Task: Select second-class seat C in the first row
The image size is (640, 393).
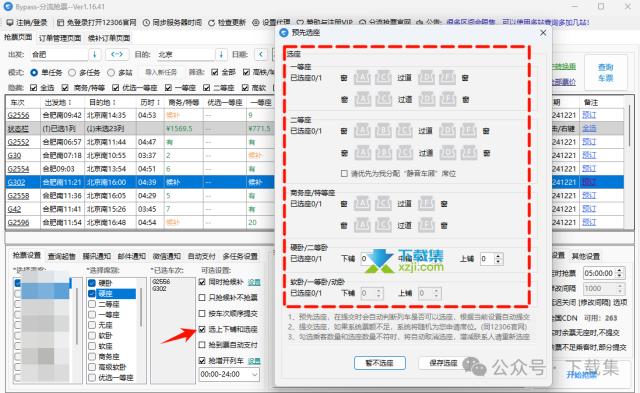Action: pos(404,131)
